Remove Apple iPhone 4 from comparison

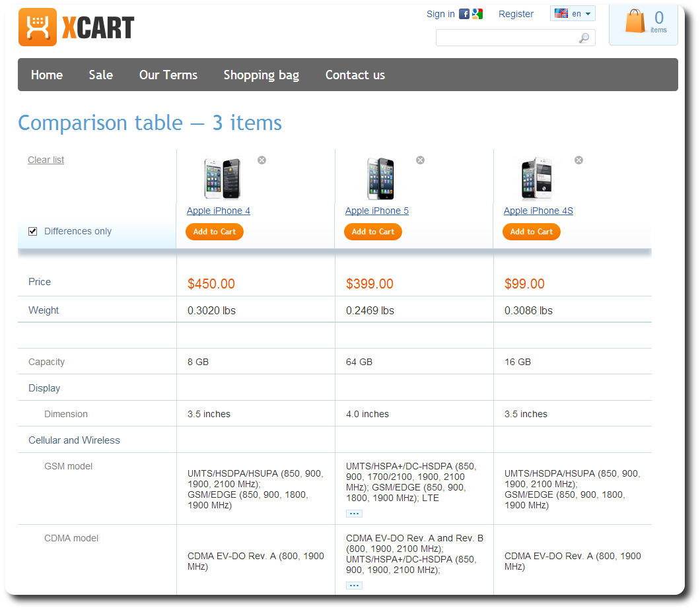click(262, 160)
